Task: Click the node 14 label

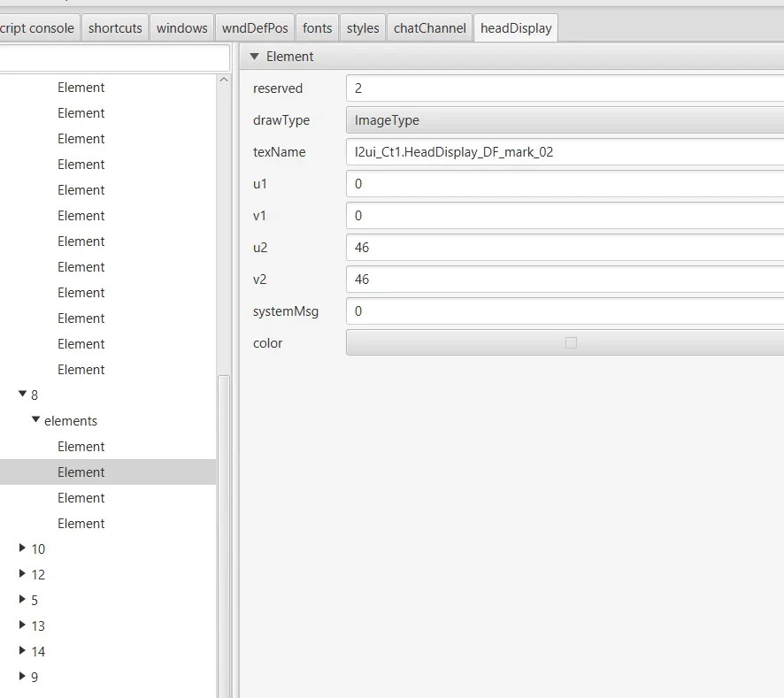Action: (38, 651)
